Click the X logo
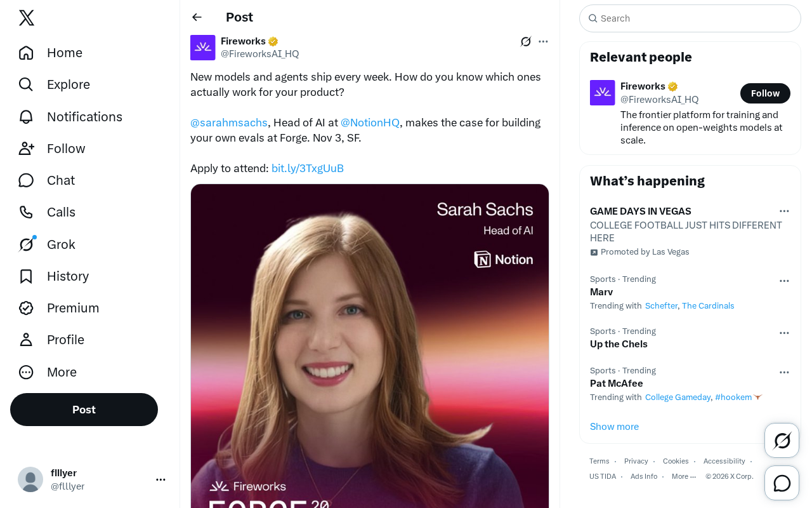The height and width of the screenshot is (508, 812). coord(27,18)
